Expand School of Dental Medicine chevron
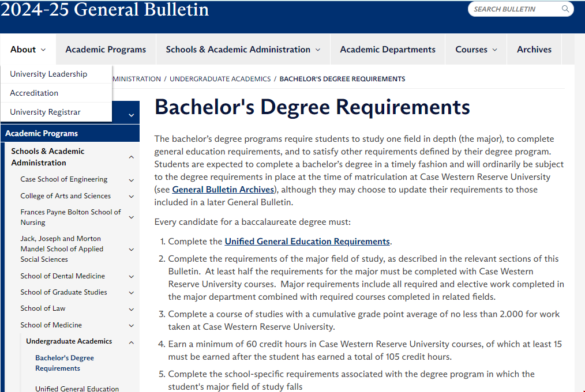The height and width of the screenshot is (392, 585). [x=132, y=277]
